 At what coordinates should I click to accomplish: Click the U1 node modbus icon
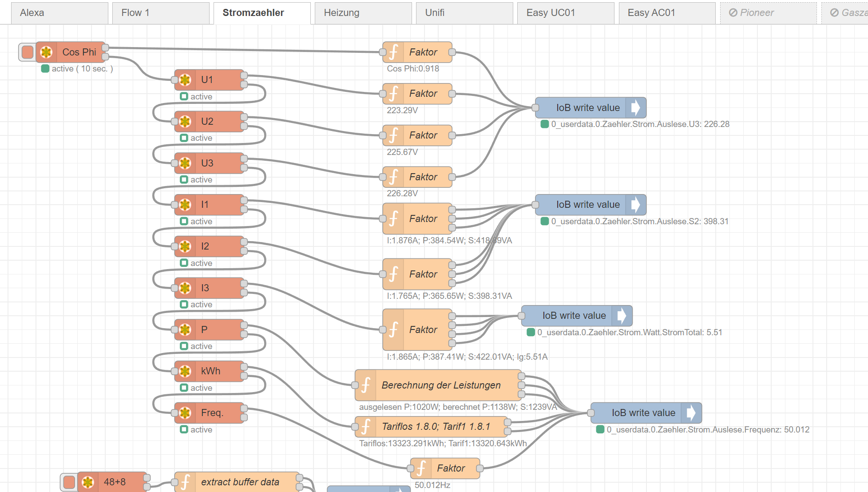click(185, 80)
